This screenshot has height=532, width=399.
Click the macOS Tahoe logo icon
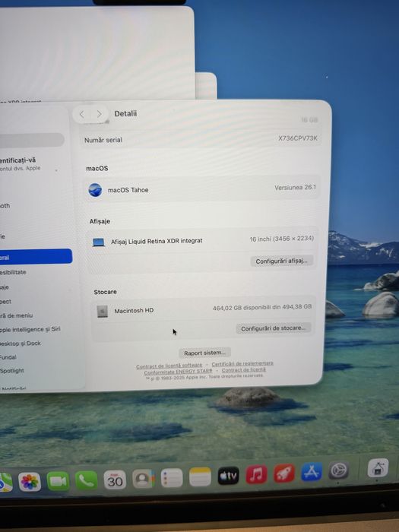coord(95,190)
